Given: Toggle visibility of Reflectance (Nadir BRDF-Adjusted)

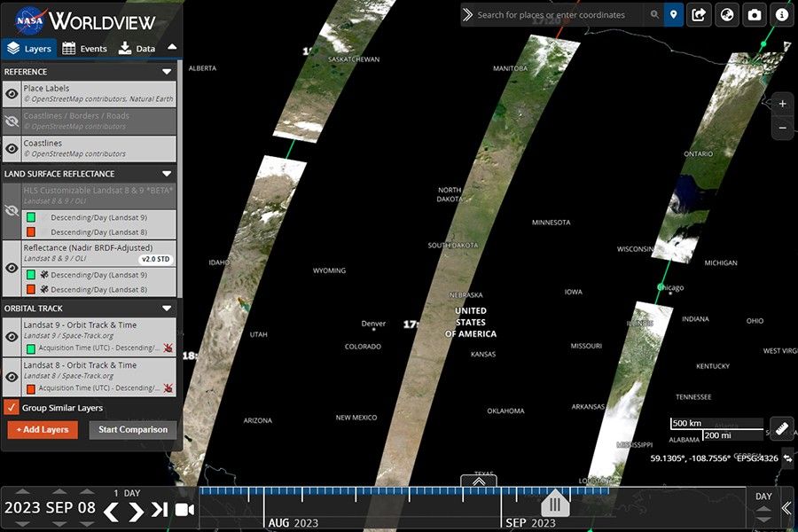Looking at the screenshot, I should click(10, 266).
